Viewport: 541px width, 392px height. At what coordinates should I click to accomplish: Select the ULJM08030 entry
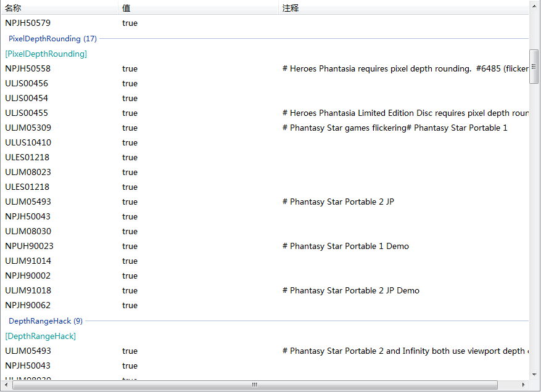28,231
